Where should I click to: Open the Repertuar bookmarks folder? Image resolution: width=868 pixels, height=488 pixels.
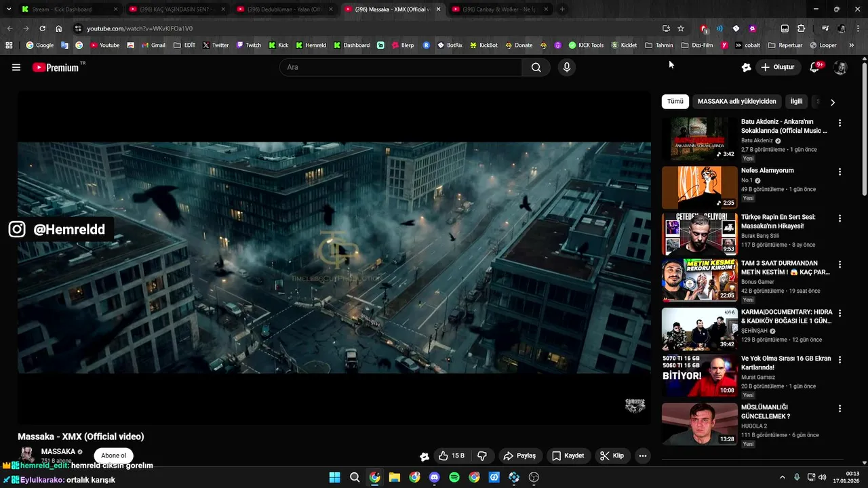click(x=785, y=45)
